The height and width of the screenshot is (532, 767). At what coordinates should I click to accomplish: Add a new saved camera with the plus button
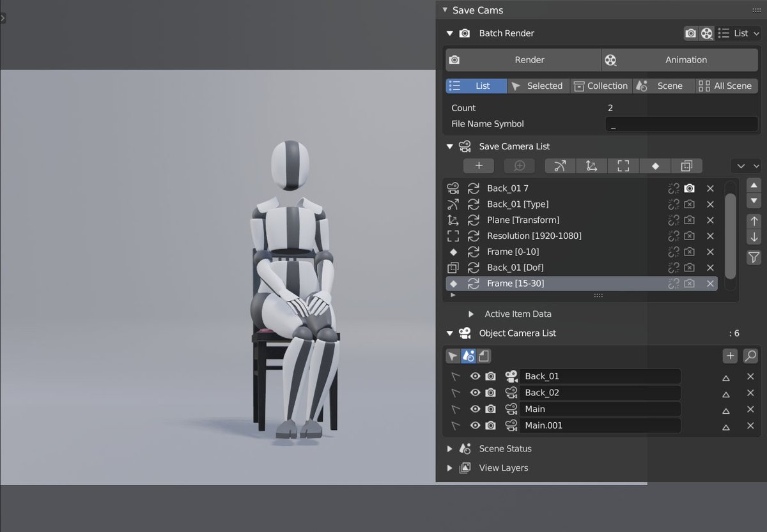479,166
